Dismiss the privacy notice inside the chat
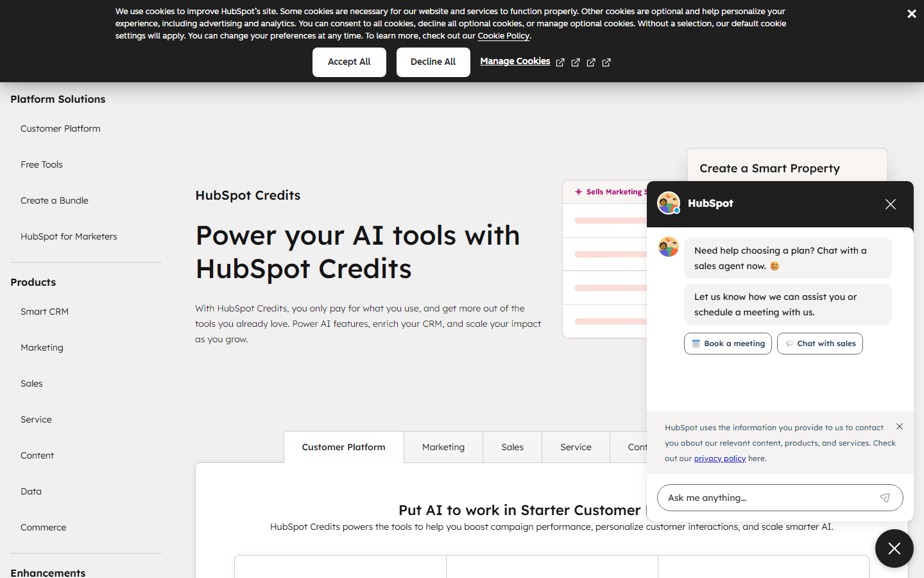Viewport: 924px width, 578px height. 899,426
